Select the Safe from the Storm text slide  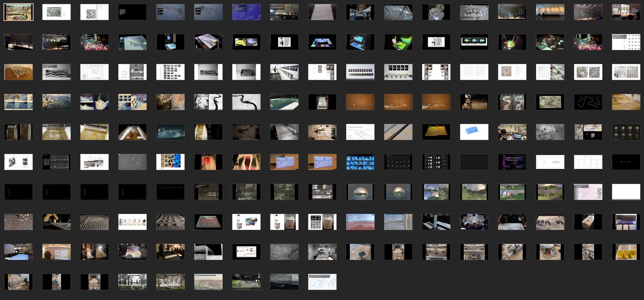tap(208, 192)
